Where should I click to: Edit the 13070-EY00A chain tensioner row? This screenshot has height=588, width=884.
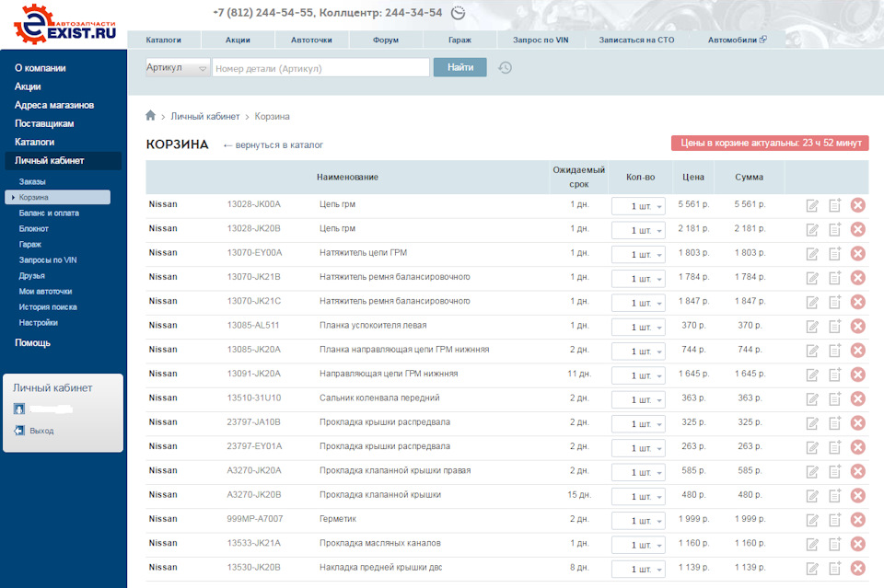[x=812, y=254]
